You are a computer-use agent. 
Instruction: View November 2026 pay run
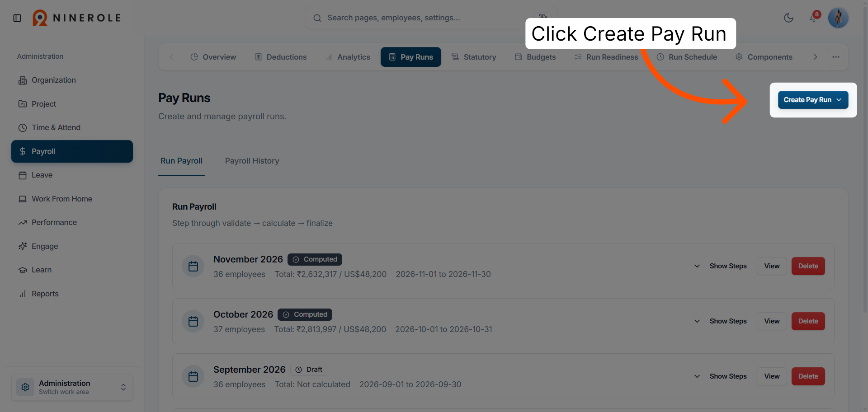772,266
